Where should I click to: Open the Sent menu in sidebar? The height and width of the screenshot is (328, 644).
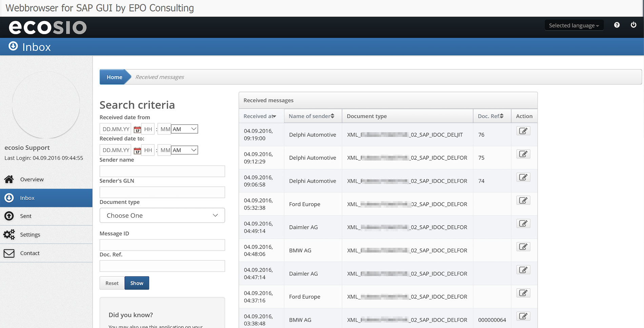click(26, 216)
